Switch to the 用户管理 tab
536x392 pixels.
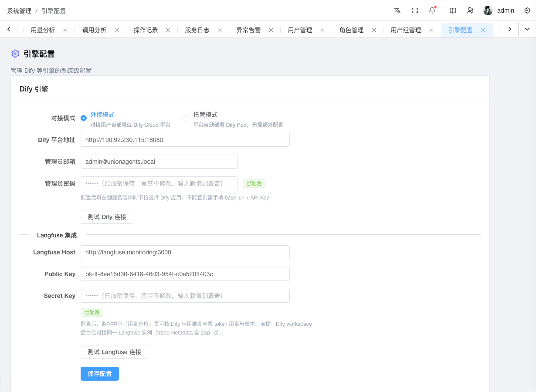300,30
